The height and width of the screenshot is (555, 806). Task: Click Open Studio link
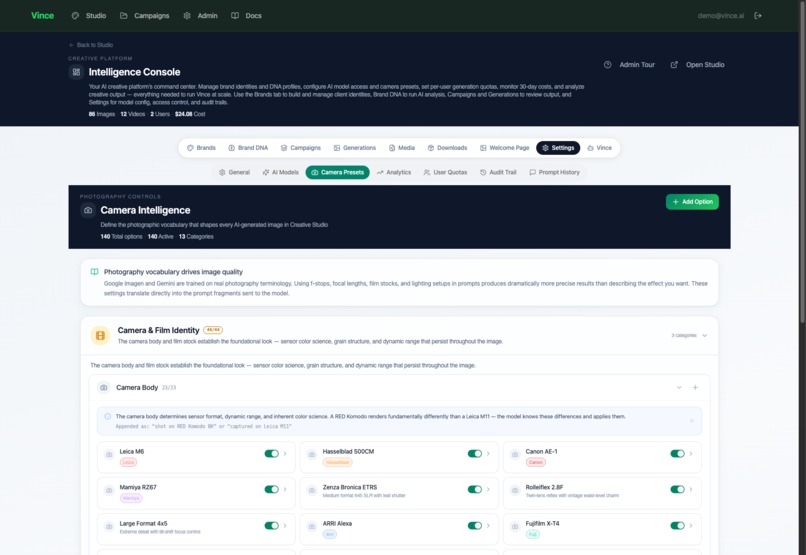click(x=698, y=65)
